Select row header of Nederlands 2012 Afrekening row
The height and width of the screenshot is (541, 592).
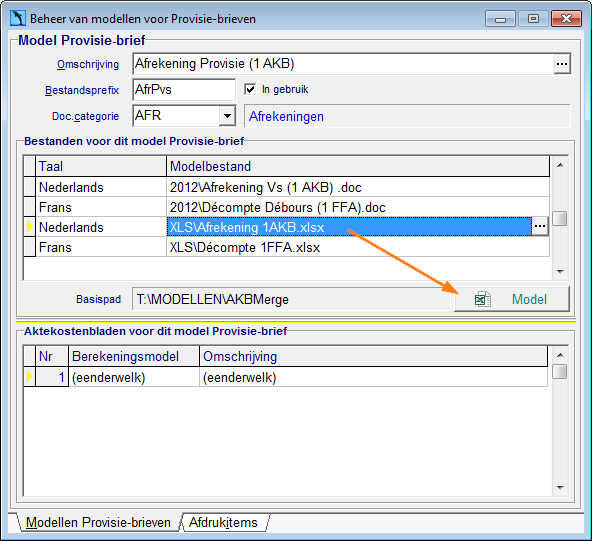tap(29, 187)
